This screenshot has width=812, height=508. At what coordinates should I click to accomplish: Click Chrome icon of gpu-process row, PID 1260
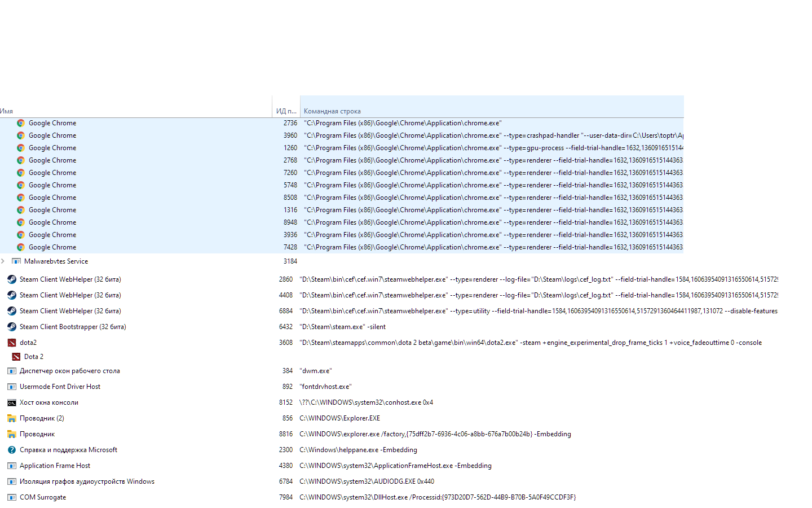pyautogui.click(x=21, y=148)
